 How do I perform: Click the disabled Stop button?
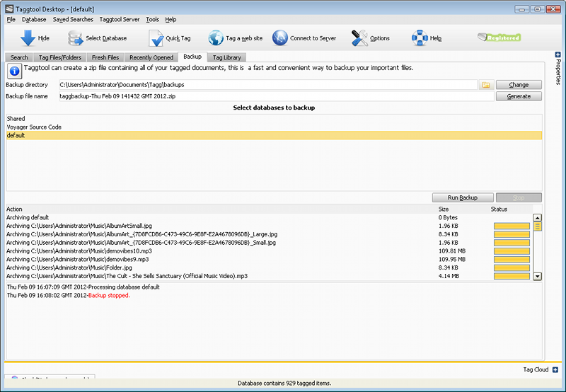[x=519, y=198]
